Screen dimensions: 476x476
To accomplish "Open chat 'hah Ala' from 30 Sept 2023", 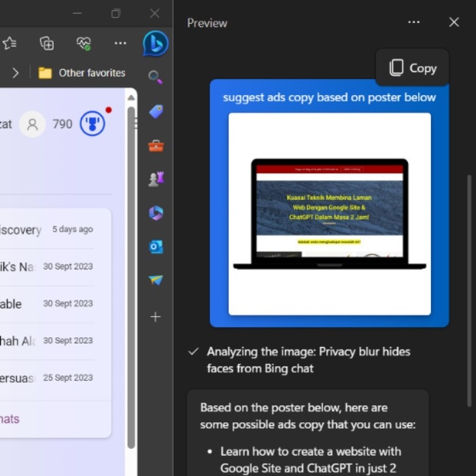I will click(46, 341).
